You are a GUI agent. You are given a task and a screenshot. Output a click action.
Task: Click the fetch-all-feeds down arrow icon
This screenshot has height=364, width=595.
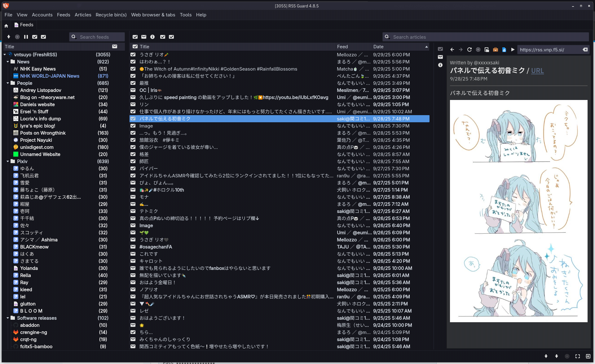[9, 37]
